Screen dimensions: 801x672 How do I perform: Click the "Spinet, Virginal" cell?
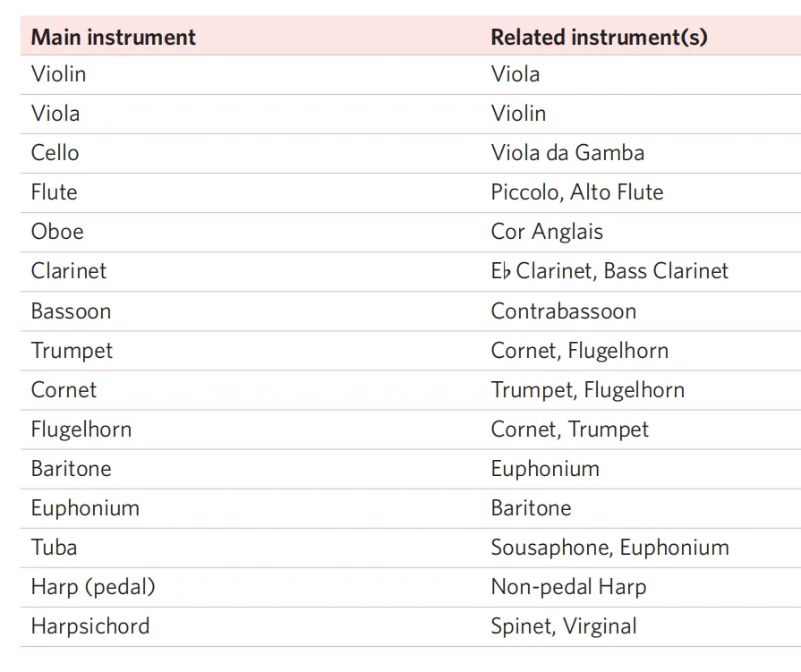564,626
